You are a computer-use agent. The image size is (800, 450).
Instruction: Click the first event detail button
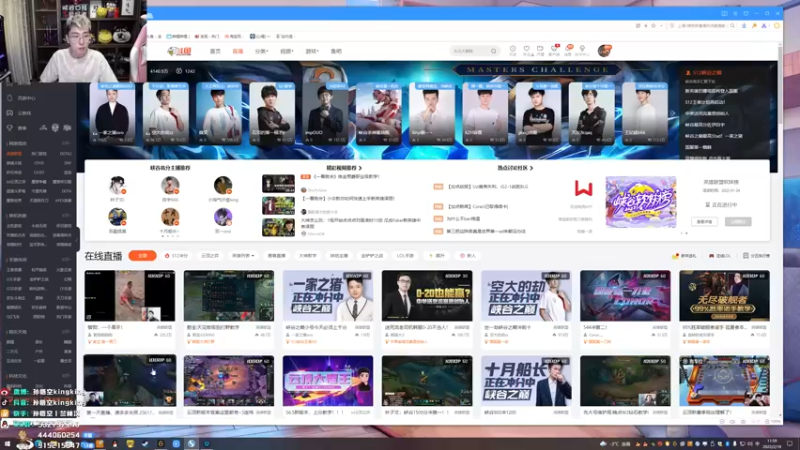(705, 221)
